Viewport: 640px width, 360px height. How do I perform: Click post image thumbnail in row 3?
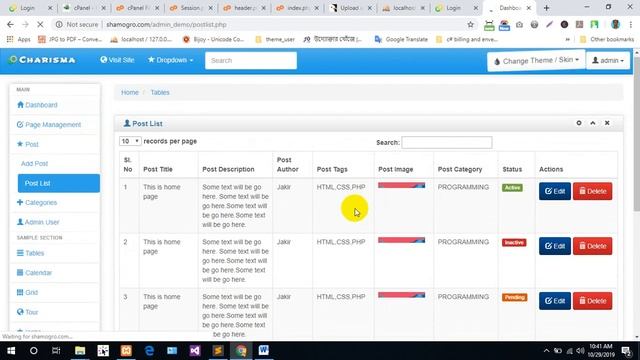[401, 295]
